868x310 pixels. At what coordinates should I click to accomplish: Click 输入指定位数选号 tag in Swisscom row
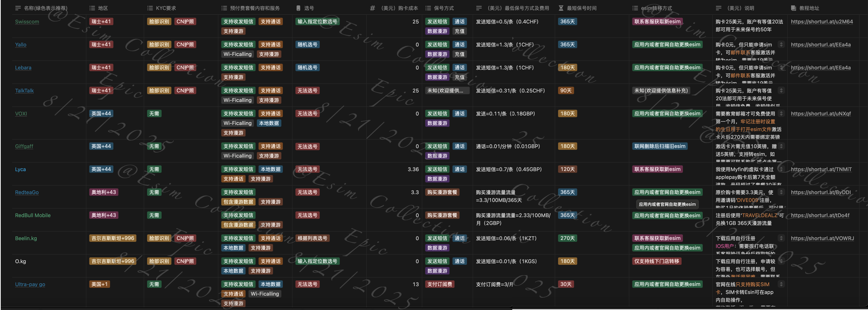[318, 22]
